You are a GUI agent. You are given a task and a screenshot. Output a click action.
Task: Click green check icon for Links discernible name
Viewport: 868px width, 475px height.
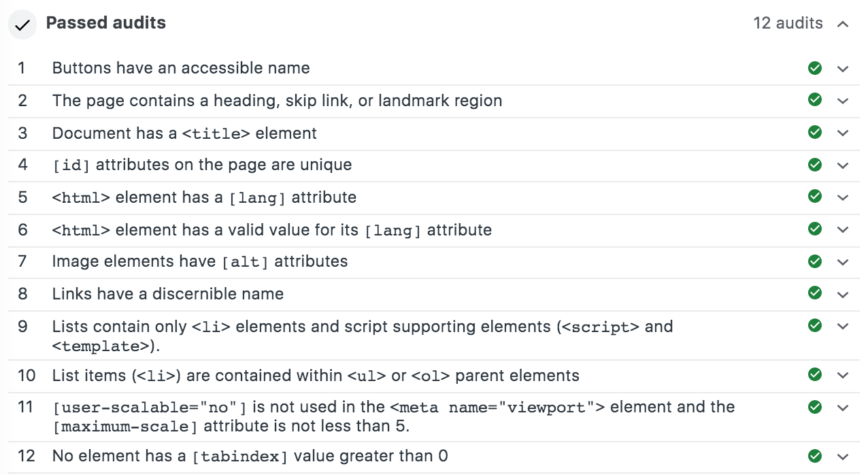[x=814, y=293]
